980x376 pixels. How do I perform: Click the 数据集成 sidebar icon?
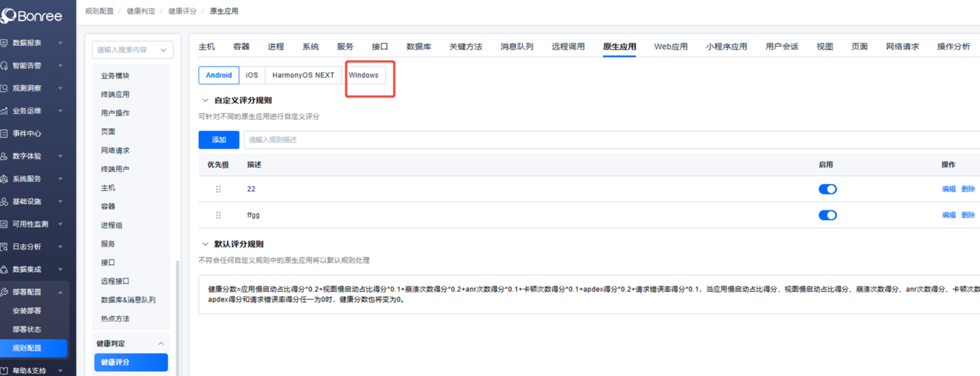pyautogui.click(x=4, y=270)
